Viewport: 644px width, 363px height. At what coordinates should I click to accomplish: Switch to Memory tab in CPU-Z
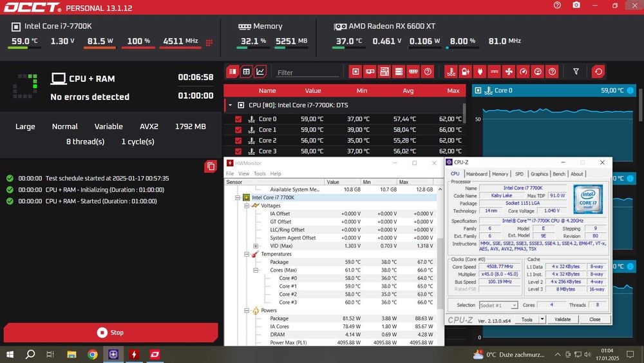coord(500,174)
